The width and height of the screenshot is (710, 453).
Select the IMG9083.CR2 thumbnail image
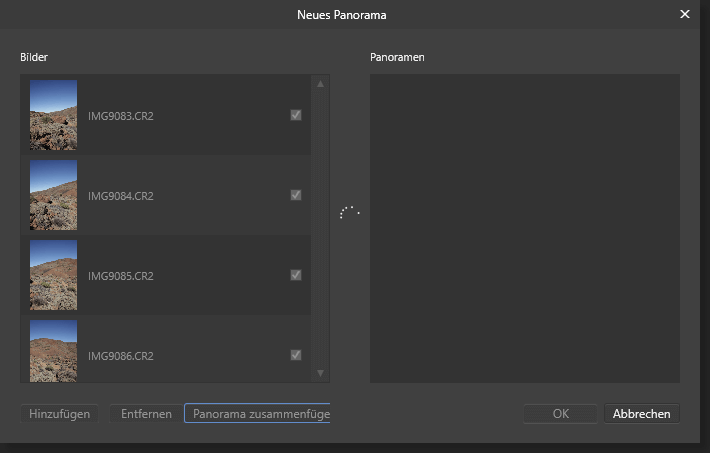tap(53, 115)
